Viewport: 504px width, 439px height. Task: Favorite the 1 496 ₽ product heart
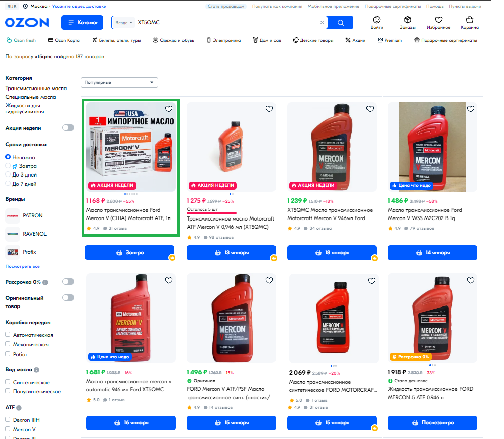(x=269, y=280)
